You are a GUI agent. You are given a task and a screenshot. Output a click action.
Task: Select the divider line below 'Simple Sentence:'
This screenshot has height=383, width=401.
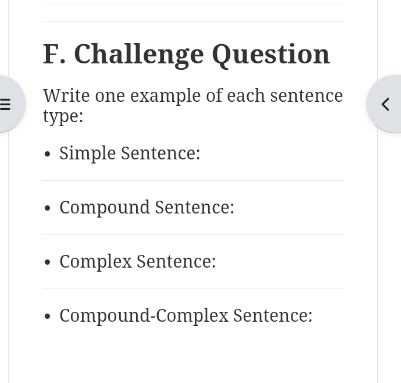click(x=193, y=181)
